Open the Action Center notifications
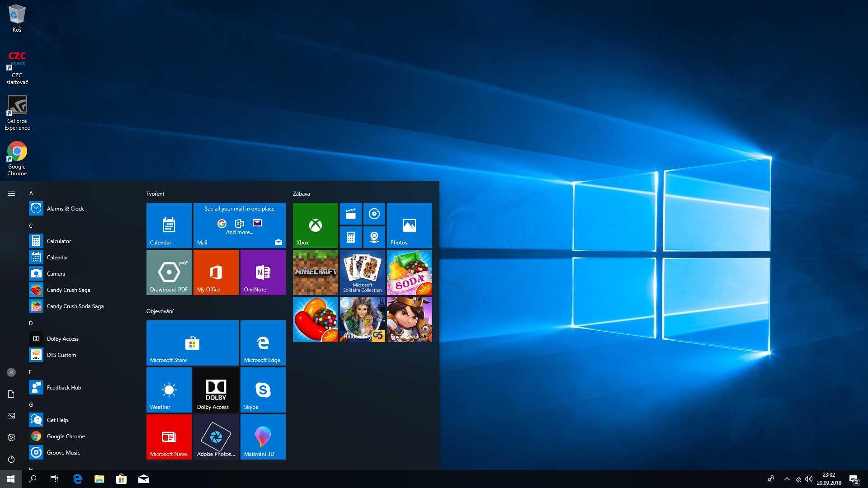The height and width of the screenshot is (488, 868). [x=854, y=479]
